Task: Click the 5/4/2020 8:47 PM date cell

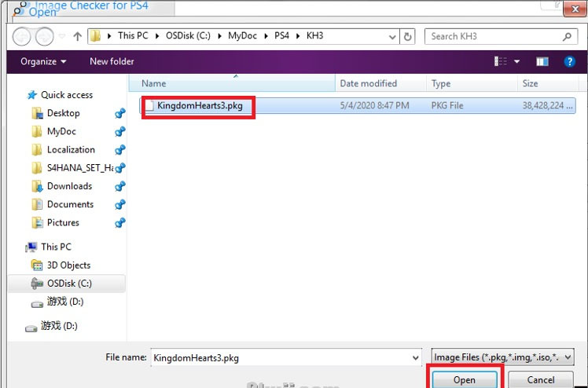Action: [x=374, y=105]
